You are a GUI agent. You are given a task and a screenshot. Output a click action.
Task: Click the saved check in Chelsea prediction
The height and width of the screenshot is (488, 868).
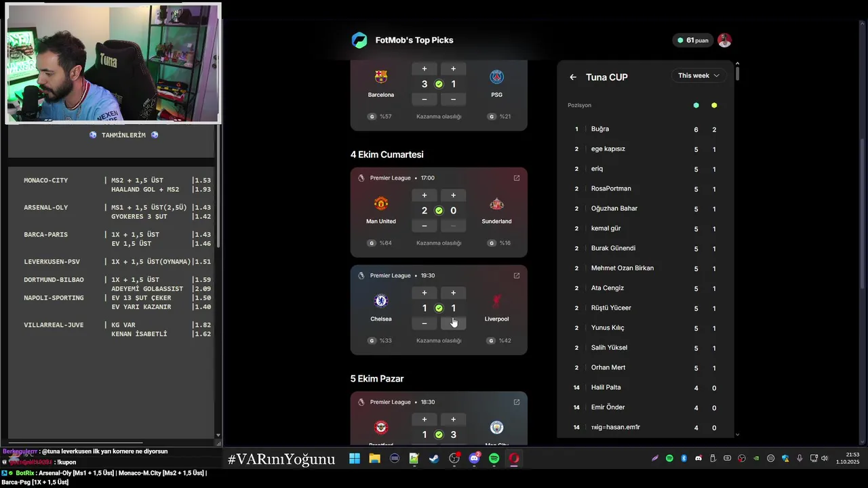click(439, 308)
